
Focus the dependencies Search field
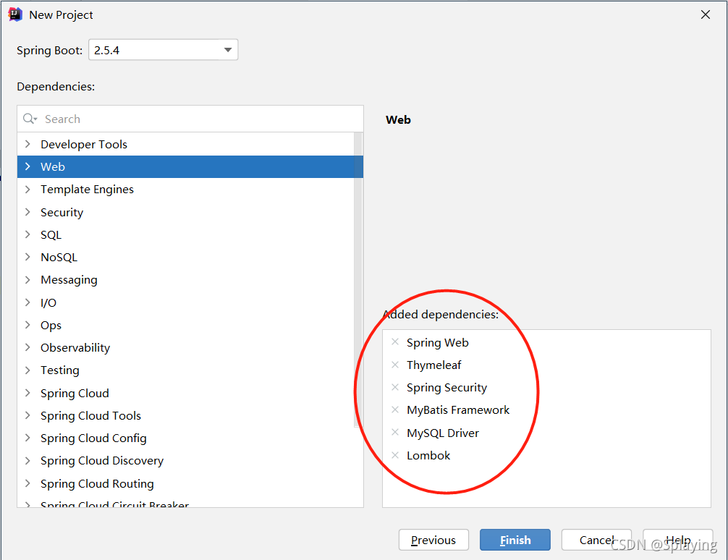pos(190,119)
